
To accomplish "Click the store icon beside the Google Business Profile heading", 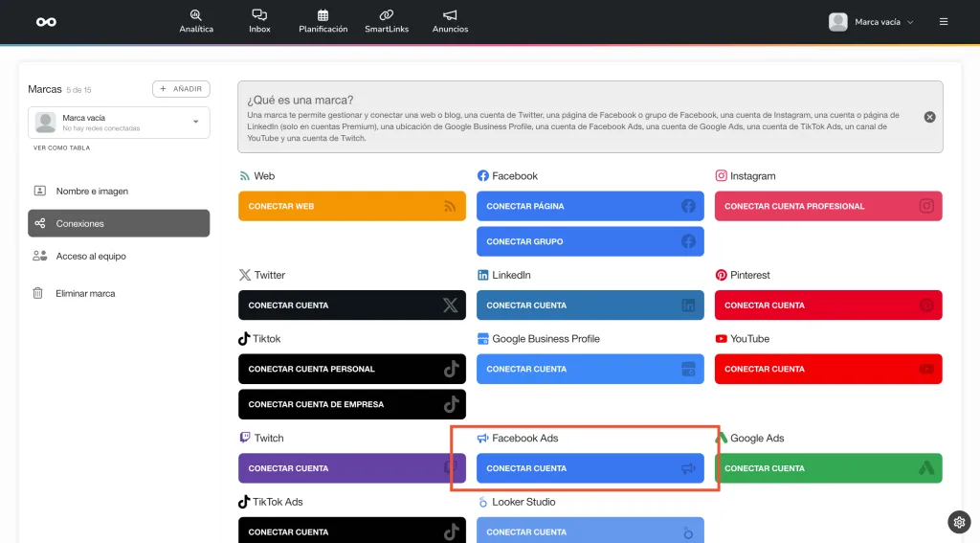I will click(x=482, y=338).
